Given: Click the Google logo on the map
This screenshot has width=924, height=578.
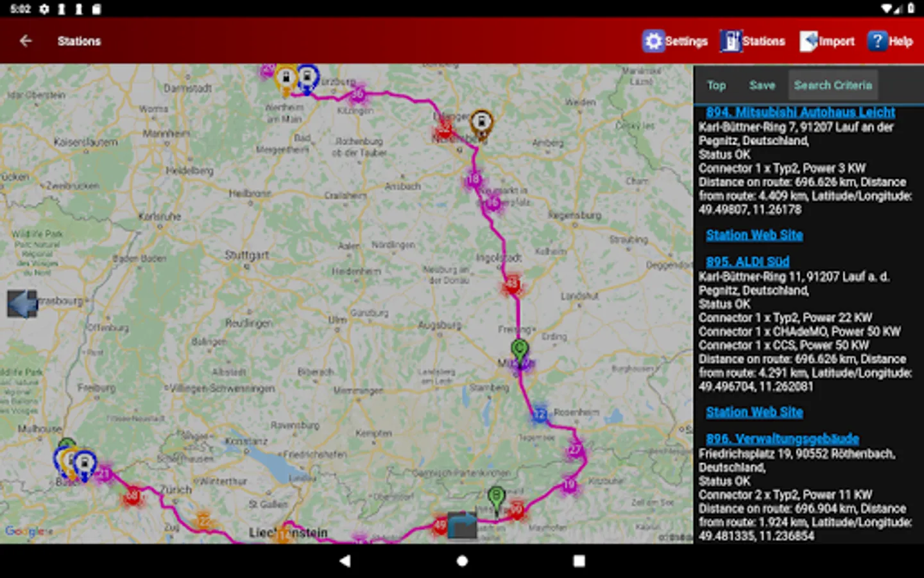Looking at the screenshot, I should click(26, 531).
